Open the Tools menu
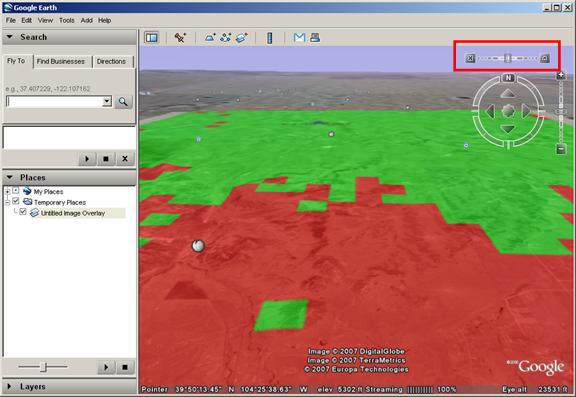The image size is (576, 397). 66,21
